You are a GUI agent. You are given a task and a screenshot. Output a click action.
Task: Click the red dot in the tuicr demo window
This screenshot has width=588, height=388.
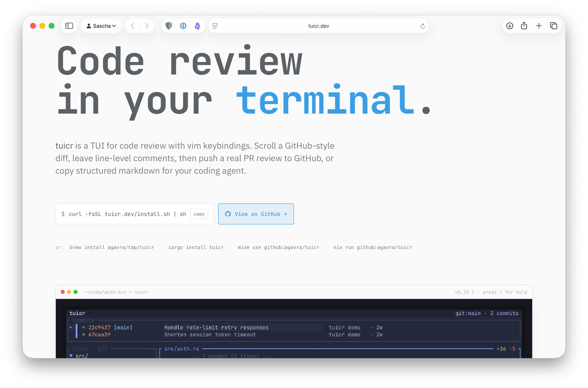(63, 292)
